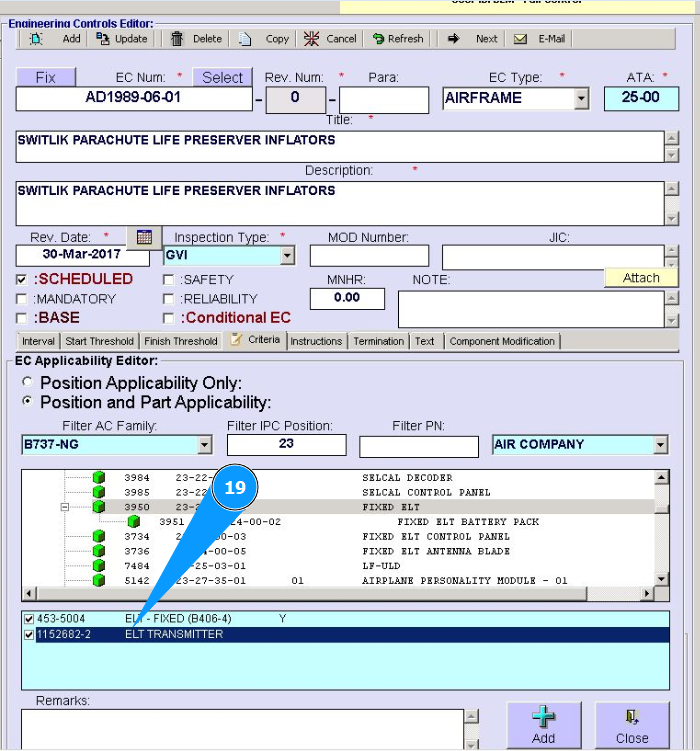Switch to the Instructions tab
Image resolution: width=700 pixels, height=751 pixels.
click(x=316, y=341)
